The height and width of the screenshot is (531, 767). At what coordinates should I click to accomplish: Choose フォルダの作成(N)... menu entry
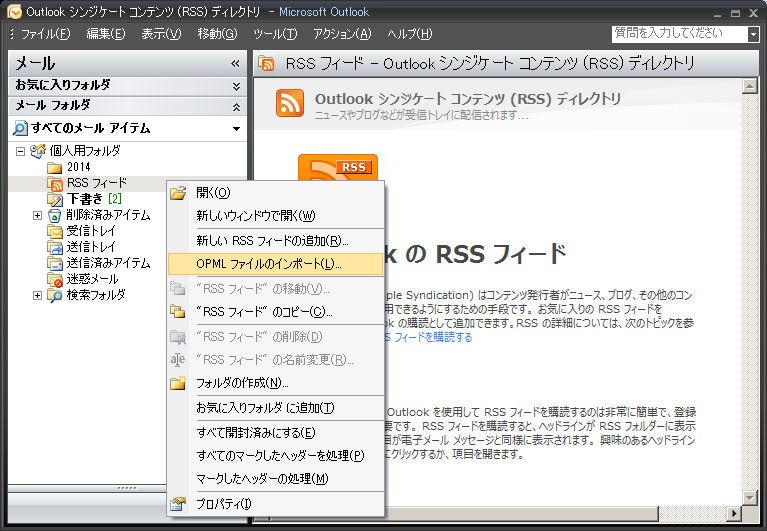(x=275, y=383)
